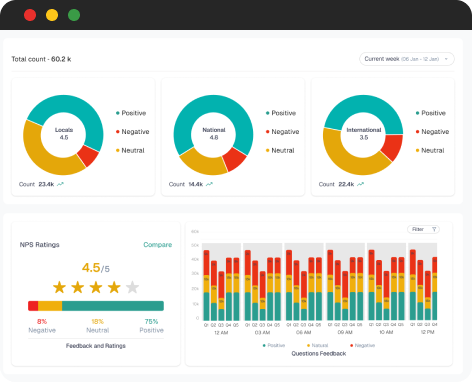Click the green window button in title bar
Image resolution: width=472 pixels, height=382 pixels.
74,15
